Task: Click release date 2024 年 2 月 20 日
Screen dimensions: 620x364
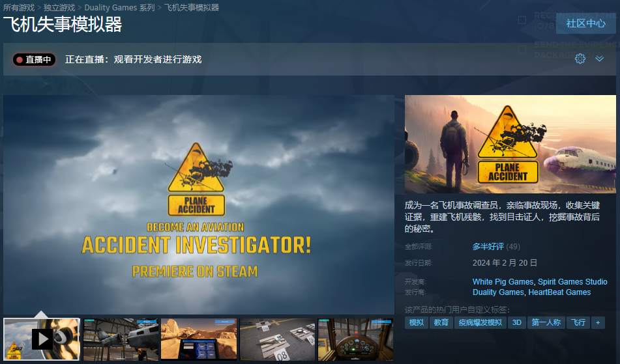Action: coord(505,263)
